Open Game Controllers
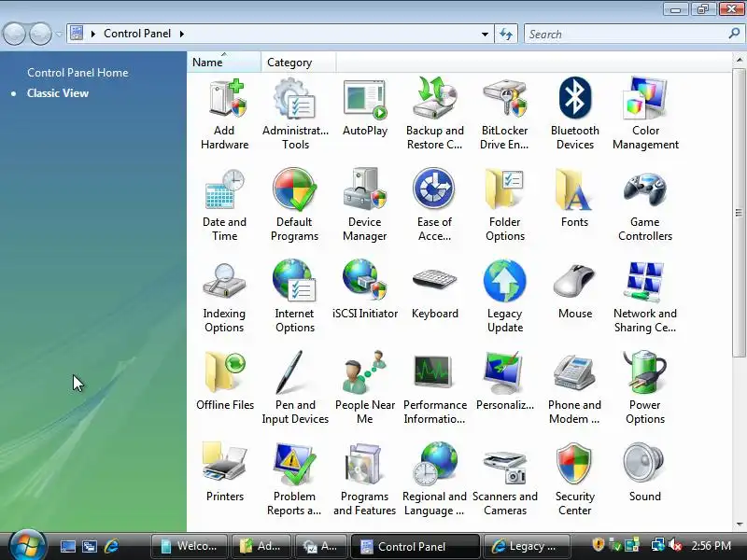This screenshot has height=560, width=747. 645,205
